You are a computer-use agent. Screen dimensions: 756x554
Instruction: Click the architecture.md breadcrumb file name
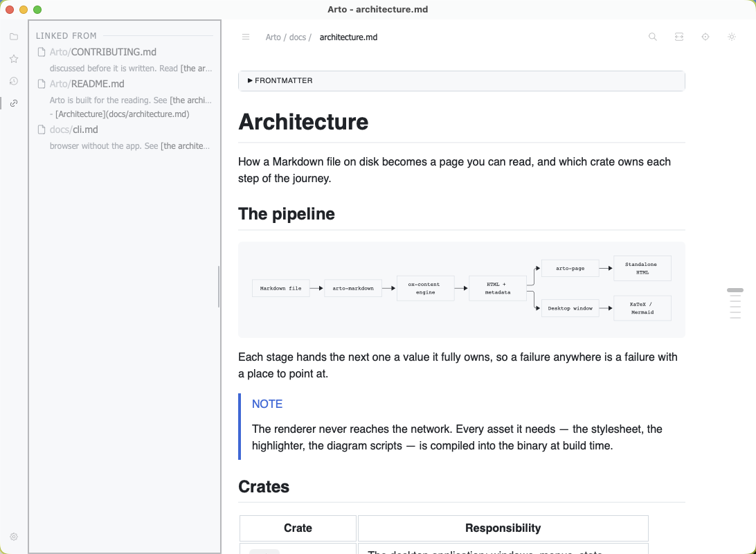(x=349, y=37)
